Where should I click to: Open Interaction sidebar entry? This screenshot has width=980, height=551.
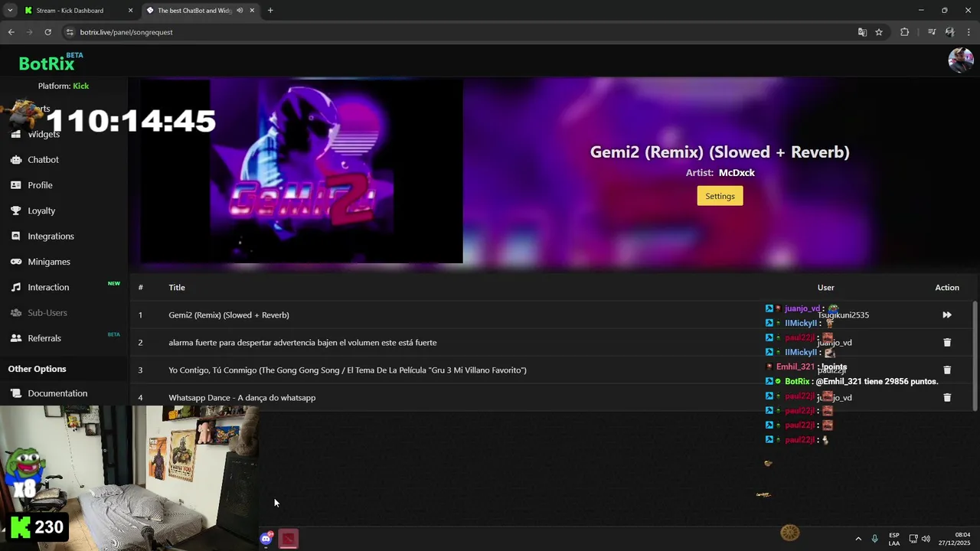pyautogui.click(x=48, y=287)
